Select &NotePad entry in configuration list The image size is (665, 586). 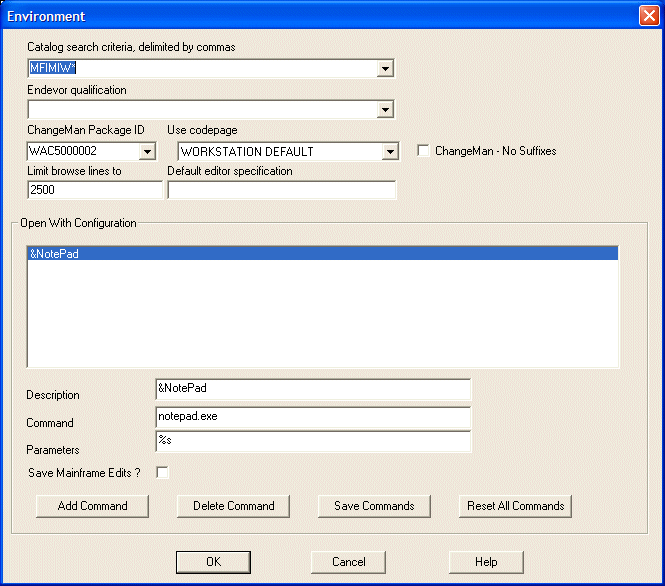322,254
